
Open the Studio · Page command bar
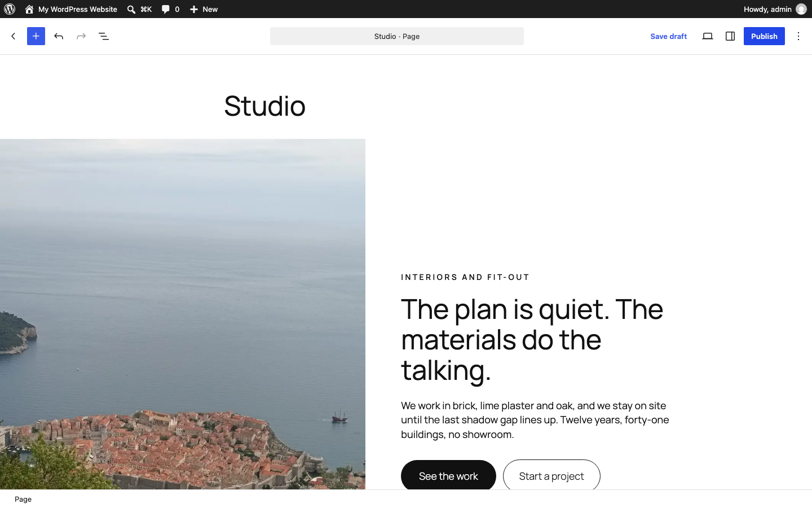[x=397, y=36]
